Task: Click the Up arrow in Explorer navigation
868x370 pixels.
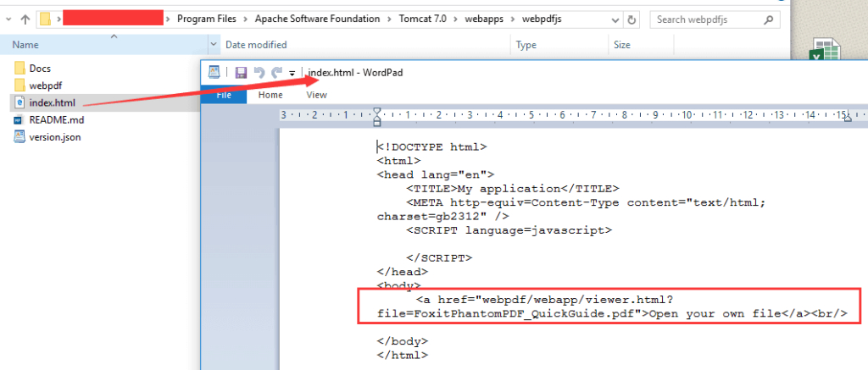Action: click(25, 19)
